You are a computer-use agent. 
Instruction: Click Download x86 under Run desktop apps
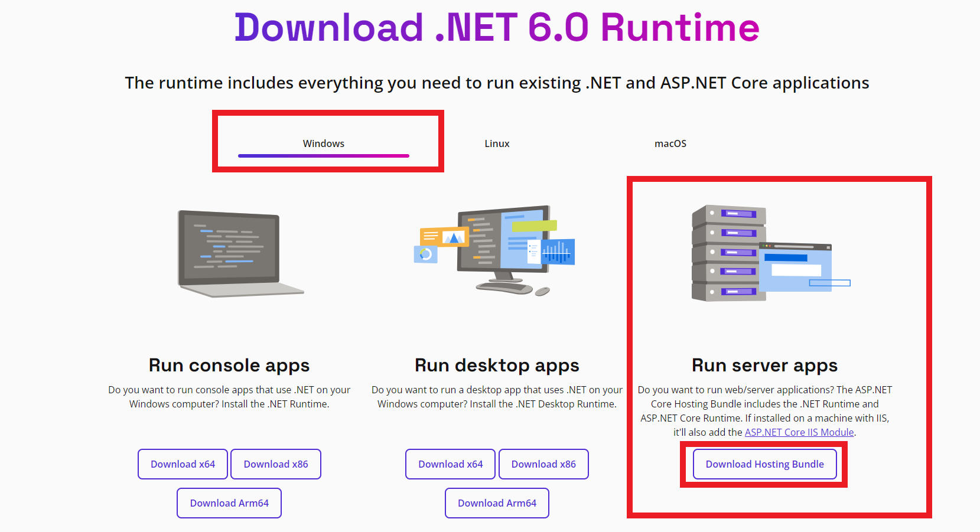(543, 464)
